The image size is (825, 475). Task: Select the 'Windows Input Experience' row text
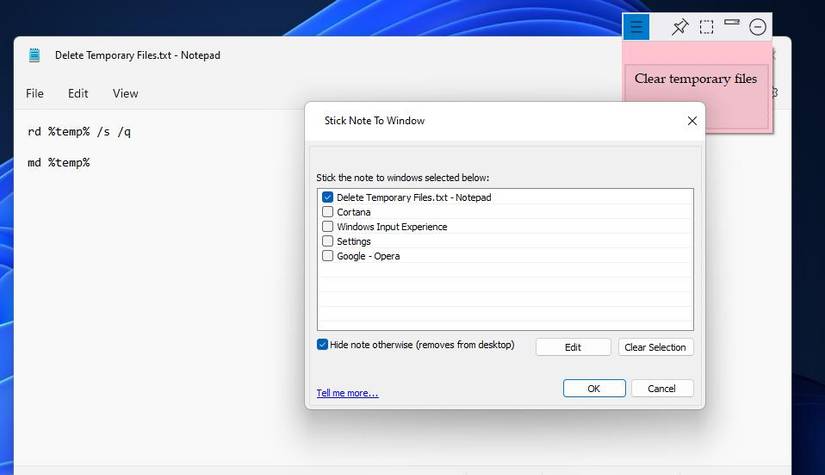(392, 227)
